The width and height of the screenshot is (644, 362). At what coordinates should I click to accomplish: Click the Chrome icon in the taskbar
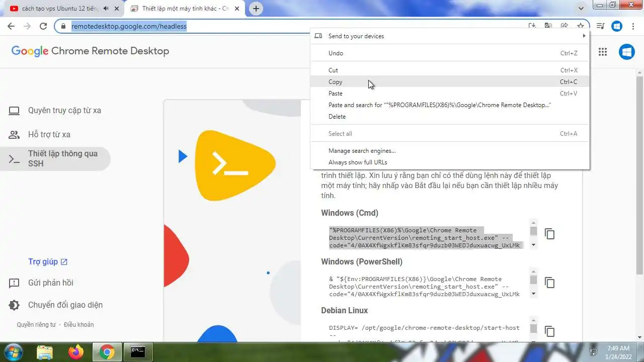pos(107,352)
